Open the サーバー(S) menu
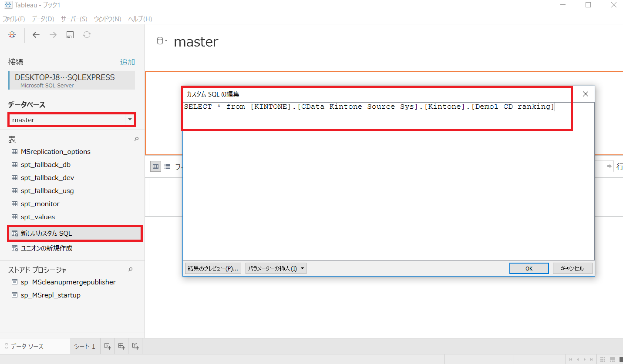Image resolution: width=623 pixels, height=364 pixels. tap(74, 19)
